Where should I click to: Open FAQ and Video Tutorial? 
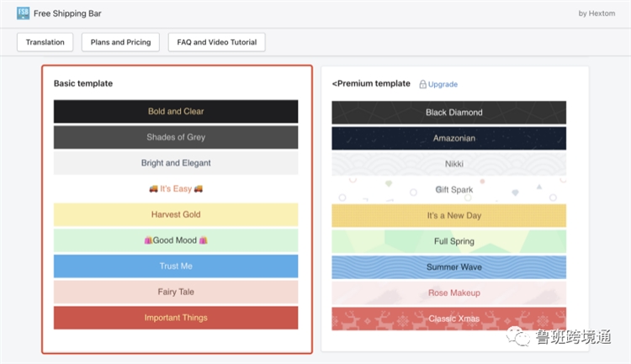(x=216, y=42)
